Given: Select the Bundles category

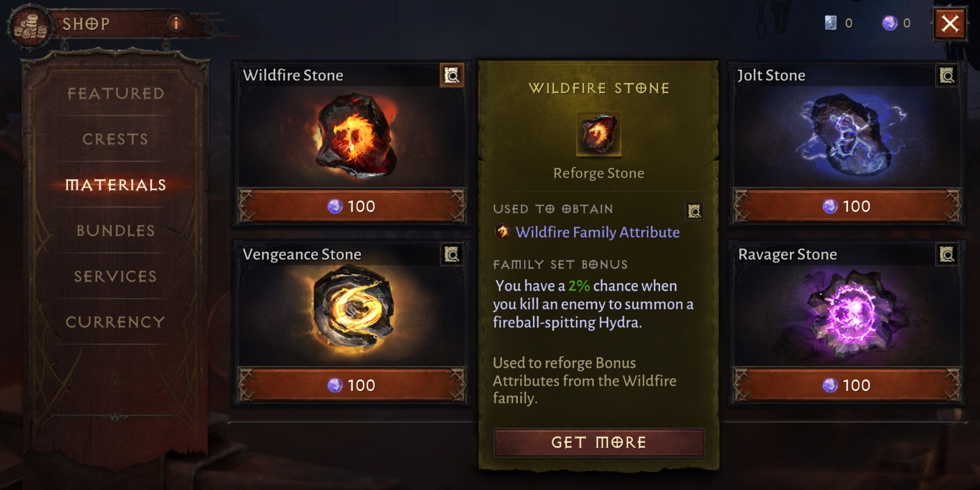Looking at the screenshot, I should pyautogui.click(x=116, y=231).
